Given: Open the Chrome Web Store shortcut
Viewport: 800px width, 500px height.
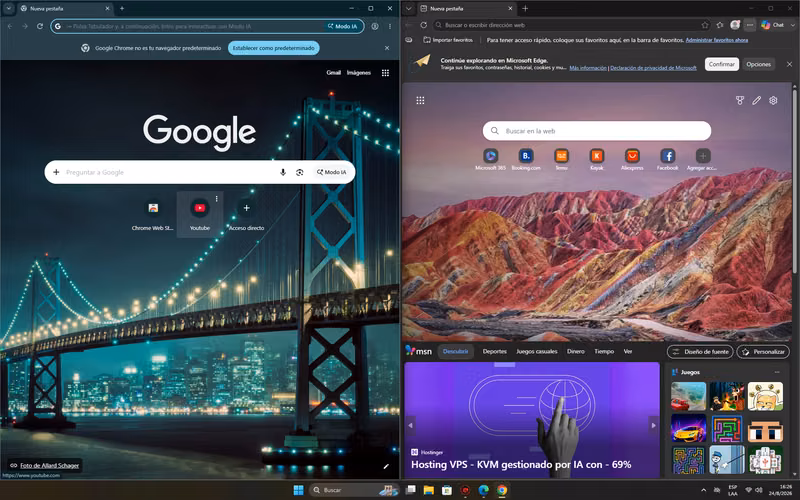Looking at the screenshot, I should 153,214.
